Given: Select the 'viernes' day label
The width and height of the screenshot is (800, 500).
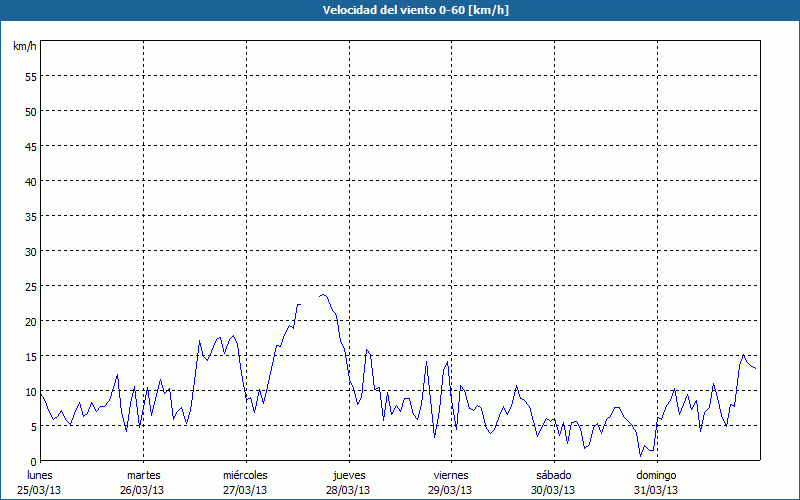Looking at the screenshot, I should pyautogui.click(x=451, y=475).
